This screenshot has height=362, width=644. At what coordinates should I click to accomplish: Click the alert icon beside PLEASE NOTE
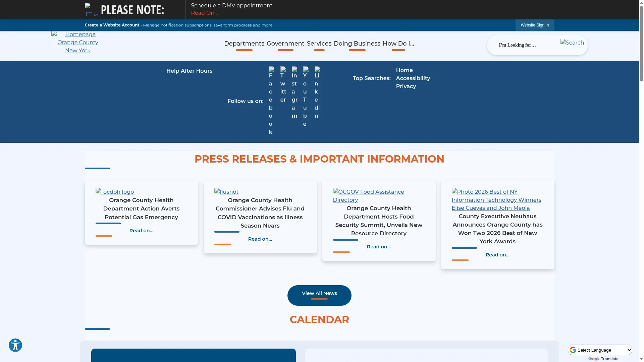coord(91,9)
